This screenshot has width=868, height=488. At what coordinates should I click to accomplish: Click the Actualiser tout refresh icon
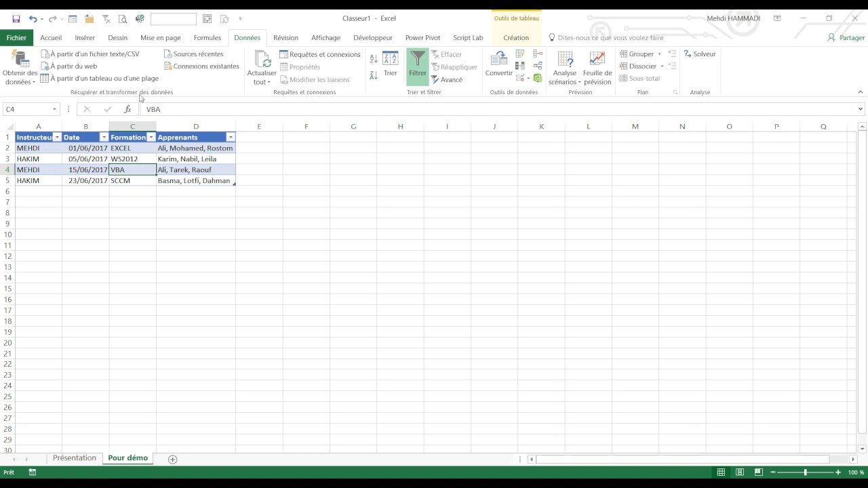[262, 60]
